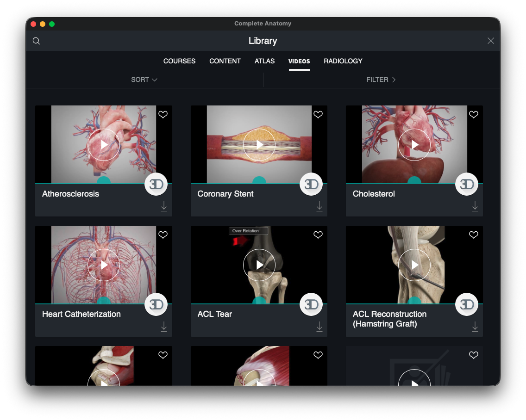Select the VIDEOS tab
The height and width of the screenshot is (420, 526).
[x=299, y=62]
